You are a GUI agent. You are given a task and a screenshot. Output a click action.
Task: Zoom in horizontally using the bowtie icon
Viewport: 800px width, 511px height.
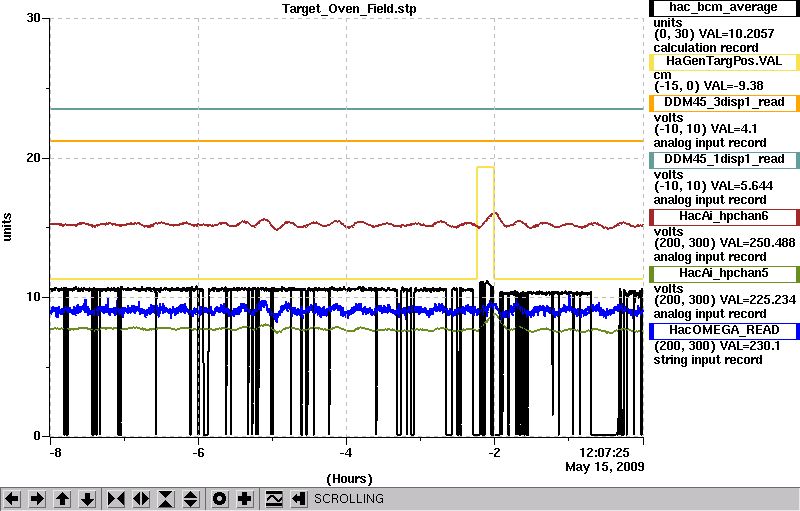pyautogui.click(x=116, y=499)
